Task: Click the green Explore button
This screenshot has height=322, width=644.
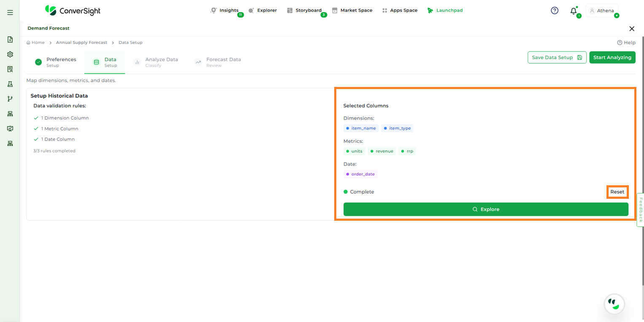Action: coord(486,209)
